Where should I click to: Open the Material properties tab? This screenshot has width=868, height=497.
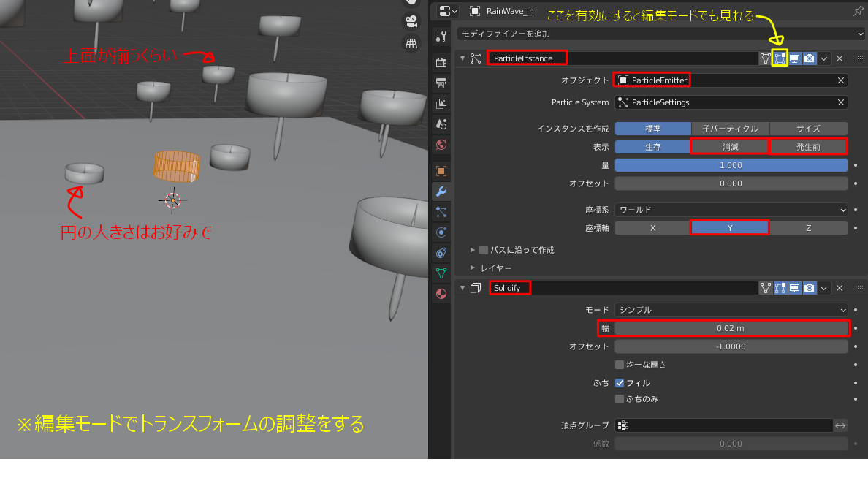pyautogui.click(x=440, y=294)
